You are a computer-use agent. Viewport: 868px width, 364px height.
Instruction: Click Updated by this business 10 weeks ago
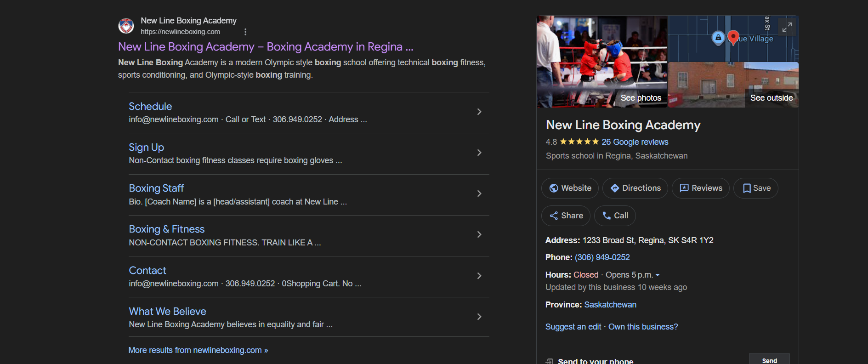click(x=616, y=287)
